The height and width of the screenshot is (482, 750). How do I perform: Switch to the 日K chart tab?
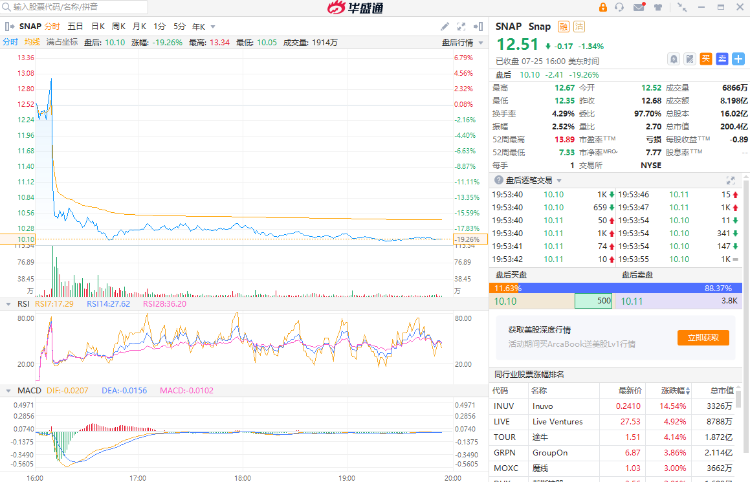(x=98, y=26)
